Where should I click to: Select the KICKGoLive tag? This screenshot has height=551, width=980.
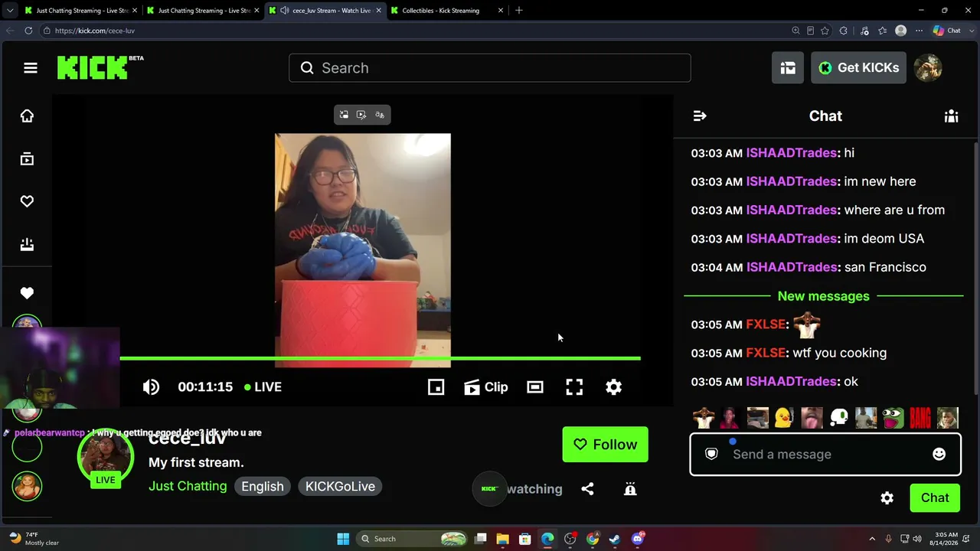340,487
